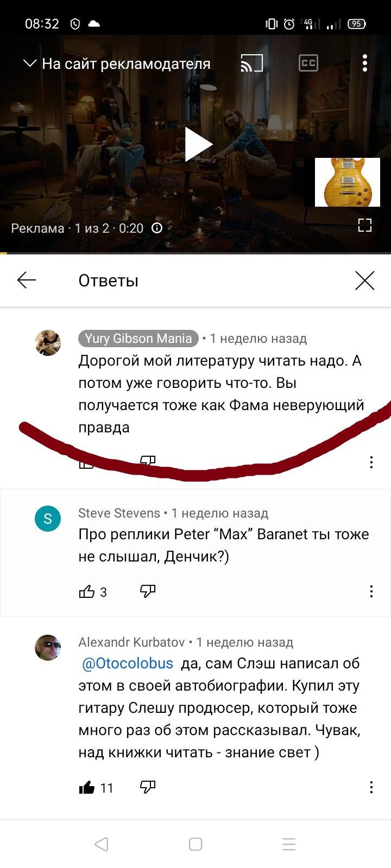Open the video player three-dot menu
391x868 pixels.
pos(365,63)
